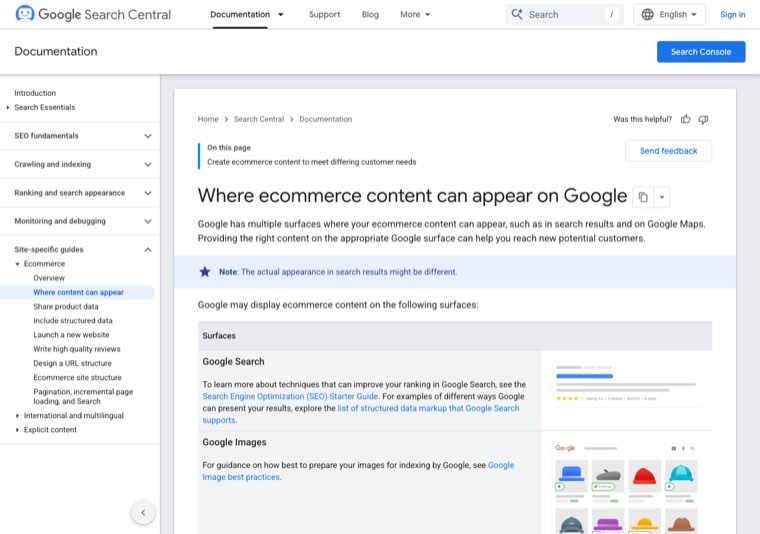Screen dimensions: 760x534
Task: Open Write high quality reviews page
Action: tap(77, 349)
